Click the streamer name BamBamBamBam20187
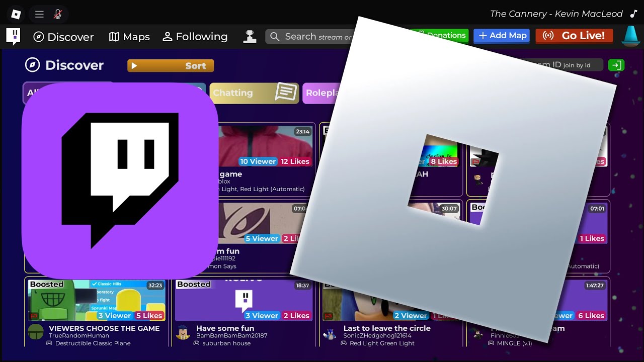This screenshot has height=362, width=644. [x=231, y=335]
